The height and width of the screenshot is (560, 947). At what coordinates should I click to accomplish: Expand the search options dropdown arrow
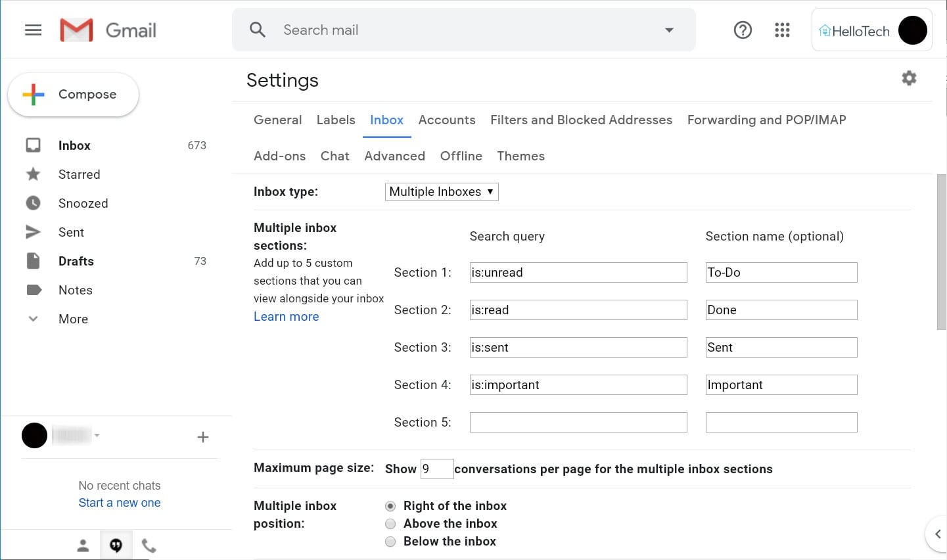pyautogui.click(x=669, y=30)
